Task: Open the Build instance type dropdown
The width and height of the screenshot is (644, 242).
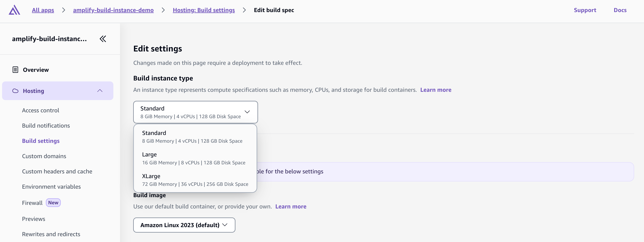Action: tap(195, 112)
